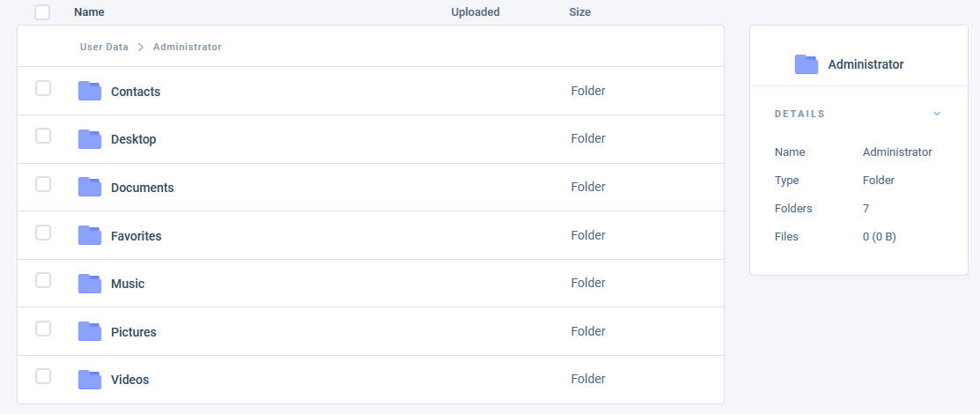Open the Documents folder icon
Screen dimensions: 980x414
pyautogui.click(x=90, y=188)
